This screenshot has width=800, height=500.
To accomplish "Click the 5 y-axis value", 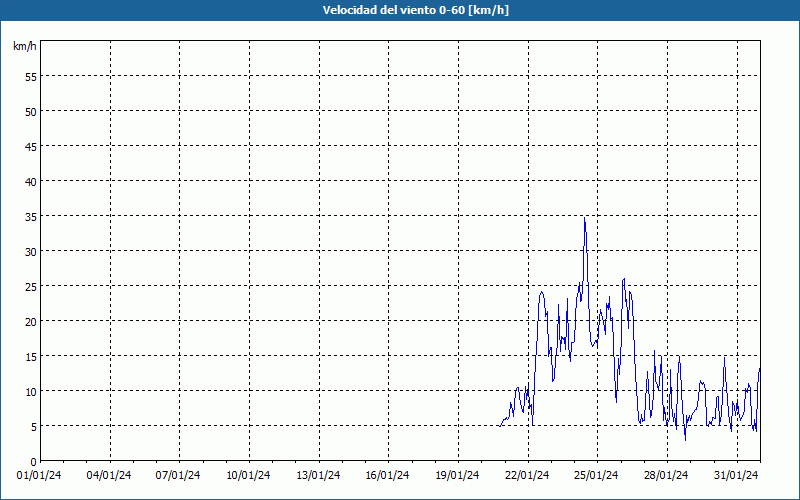I will point(34,427).
